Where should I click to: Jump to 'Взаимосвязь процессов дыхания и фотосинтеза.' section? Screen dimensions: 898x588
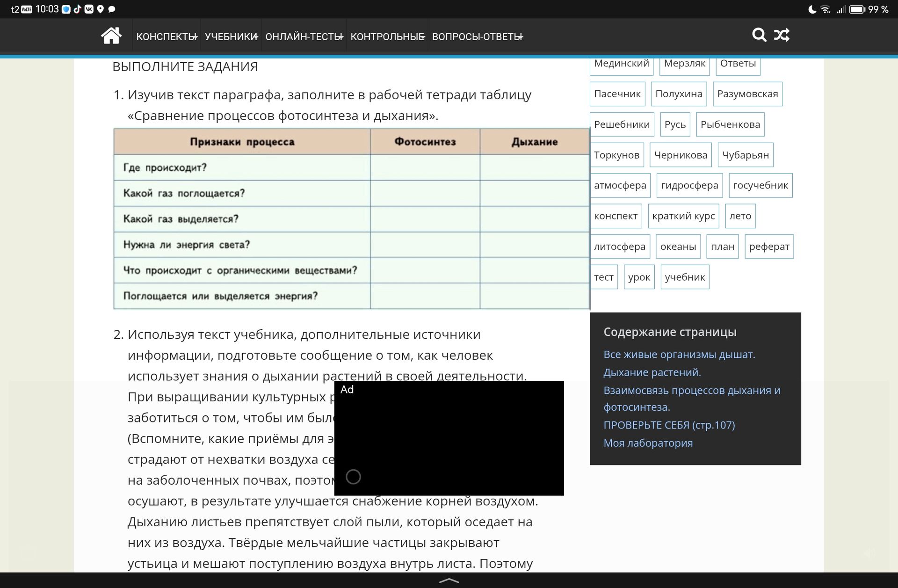pyautogui.click(x=692, y=399)
